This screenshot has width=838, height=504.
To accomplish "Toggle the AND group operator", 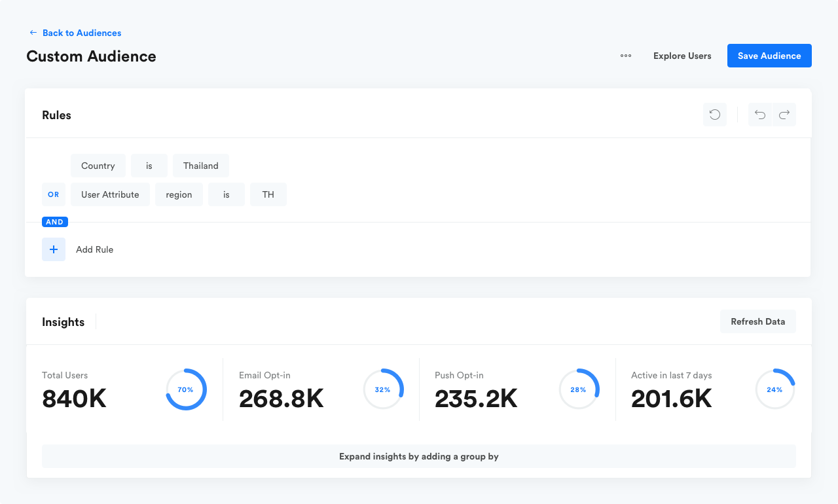I will [55, 222].
